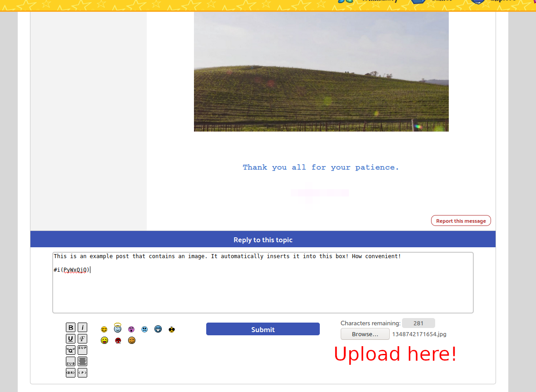Click the "Reply to this topic" header
This screenshot has width=536, height=392.
(x=263, y=240)
